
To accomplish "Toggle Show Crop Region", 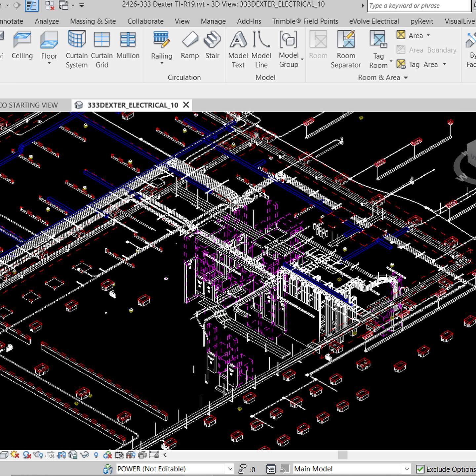I will tap(61, 455).
